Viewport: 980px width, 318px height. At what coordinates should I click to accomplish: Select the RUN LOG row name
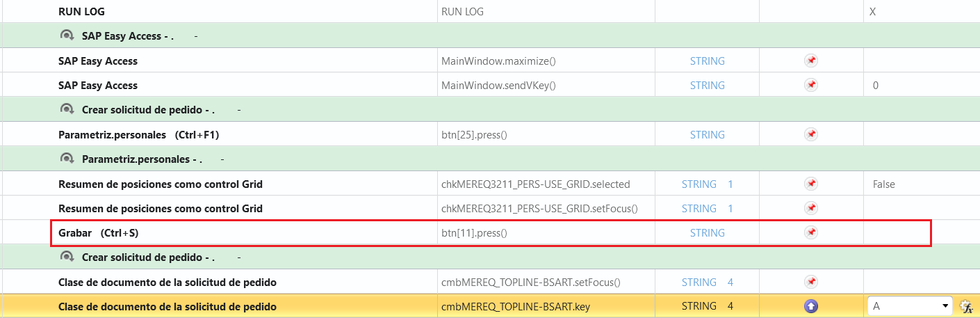(x=82, y=12)
